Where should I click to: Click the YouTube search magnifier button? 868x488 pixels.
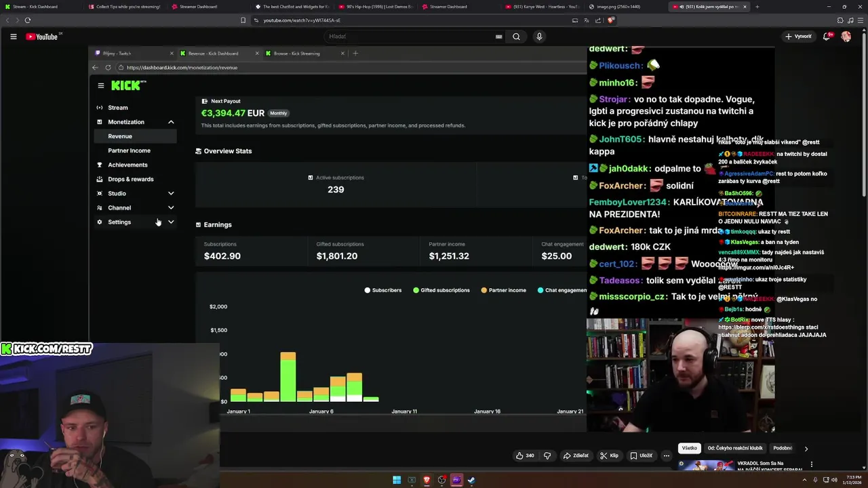[x=516, y=37]
